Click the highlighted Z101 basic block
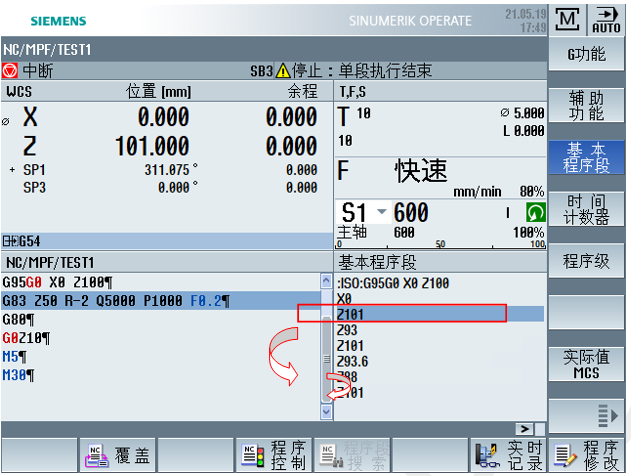This screenshot has height=476, width=631. [440, 314]
